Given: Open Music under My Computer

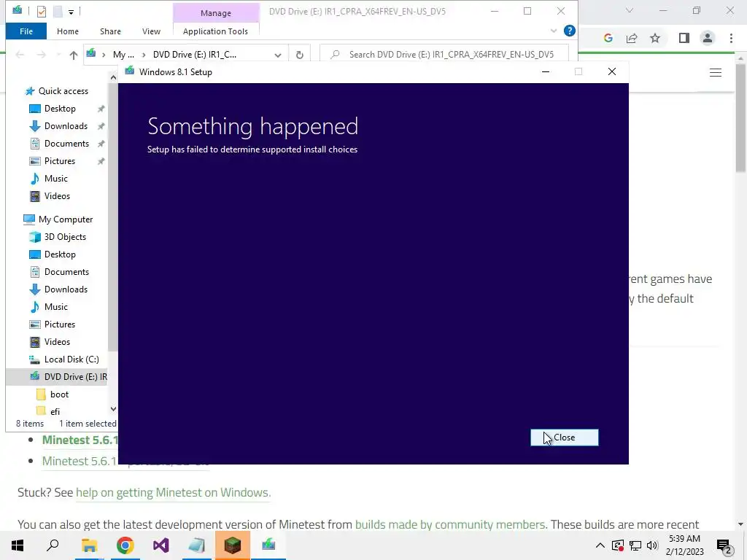Looking at the screenshot, I should 55,307.
